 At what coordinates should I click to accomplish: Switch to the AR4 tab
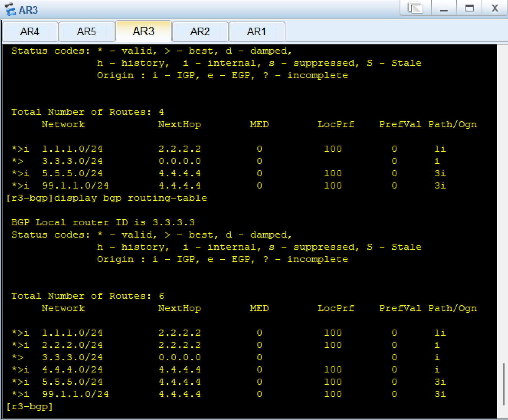coord(30,31)
